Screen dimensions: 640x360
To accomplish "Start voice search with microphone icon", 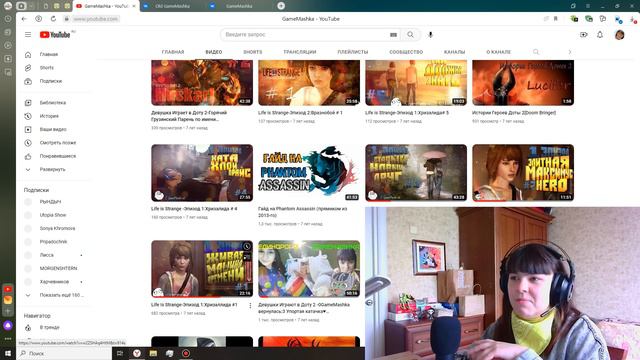I will 430,35.
